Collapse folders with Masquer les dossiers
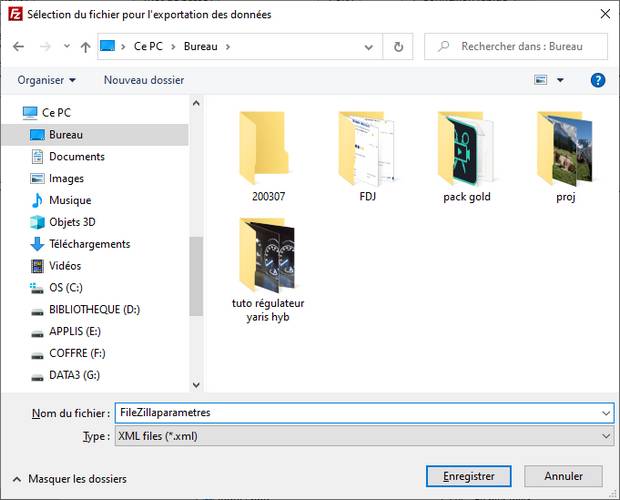The width and height of the screenshot is (620, 500). 70,479
